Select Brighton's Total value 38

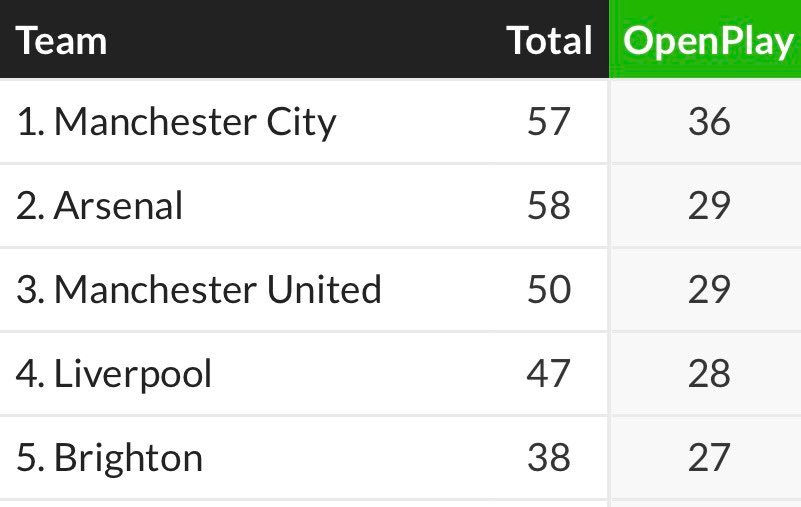coord(548,458)
